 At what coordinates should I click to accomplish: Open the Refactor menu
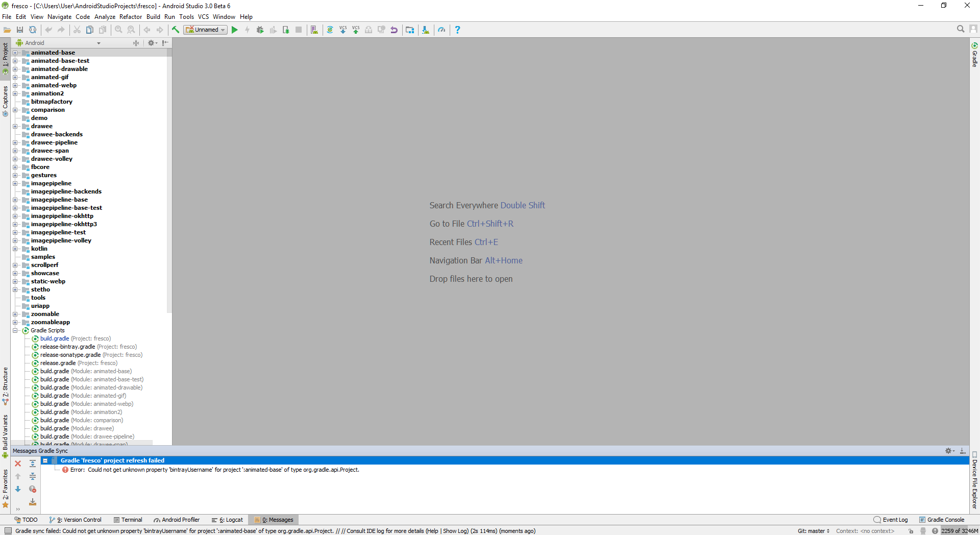coord(131,17)
